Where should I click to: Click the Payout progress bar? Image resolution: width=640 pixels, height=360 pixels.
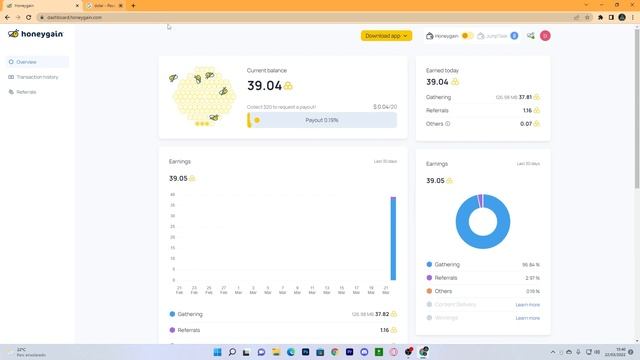click(x=322, y=120)
